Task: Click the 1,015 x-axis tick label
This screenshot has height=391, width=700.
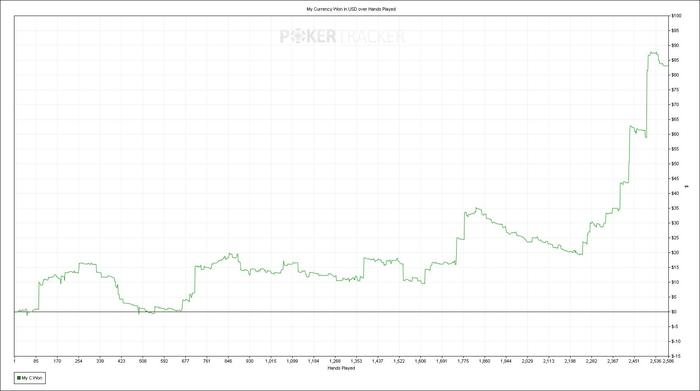Action: (271, 361)
